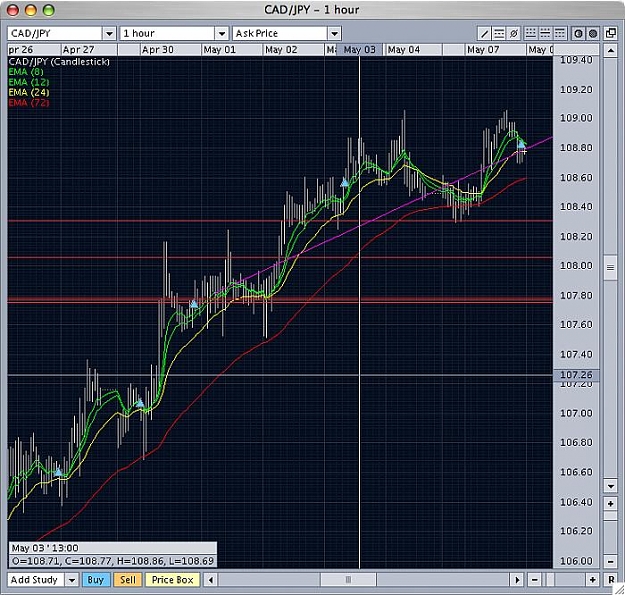Click the vertical zoom slider handle
625x595 pixels.
pyautogui.click(x=610, y=516)
